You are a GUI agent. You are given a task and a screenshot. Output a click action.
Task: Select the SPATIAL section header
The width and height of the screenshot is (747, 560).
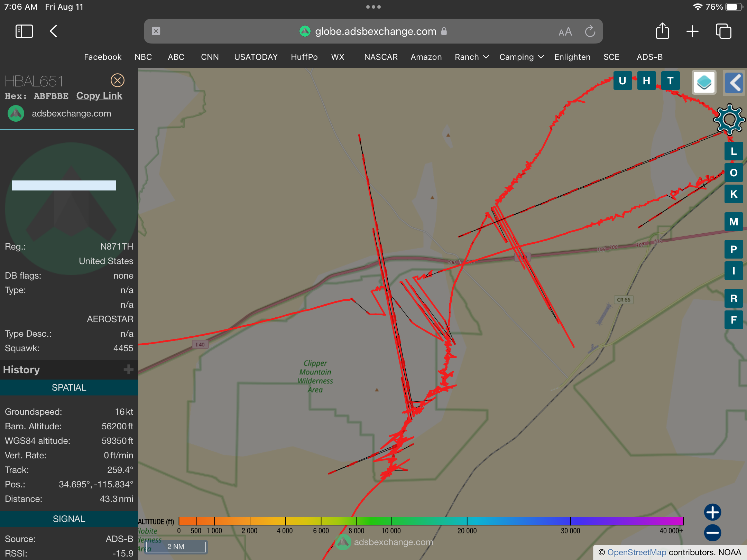click(x=69, y=388)
